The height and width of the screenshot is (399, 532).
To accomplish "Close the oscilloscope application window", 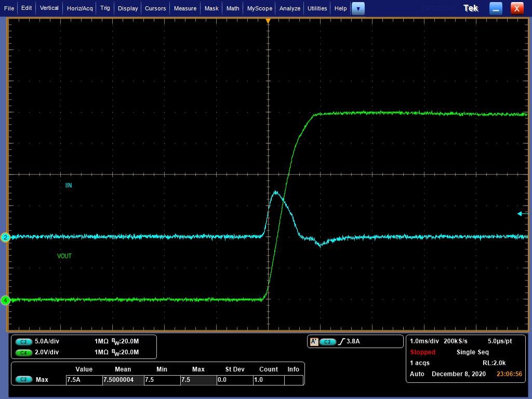I will pos(517,8).
